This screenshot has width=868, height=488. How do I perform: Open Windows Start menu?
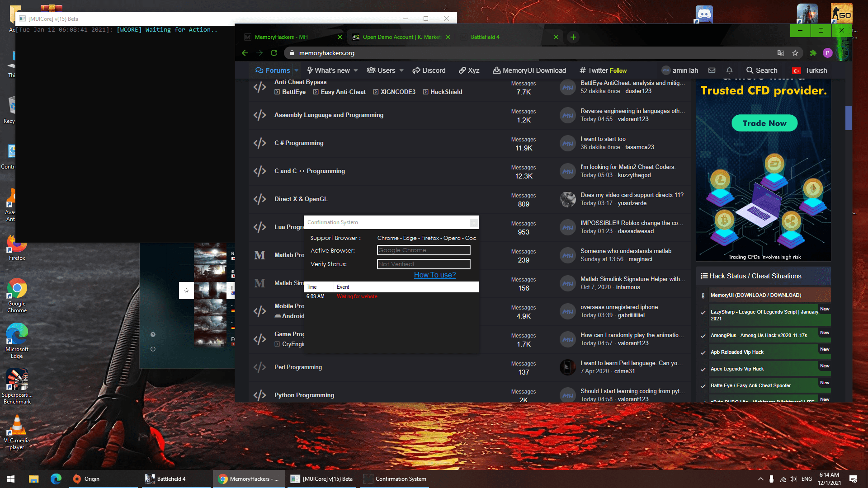[11, 479]
